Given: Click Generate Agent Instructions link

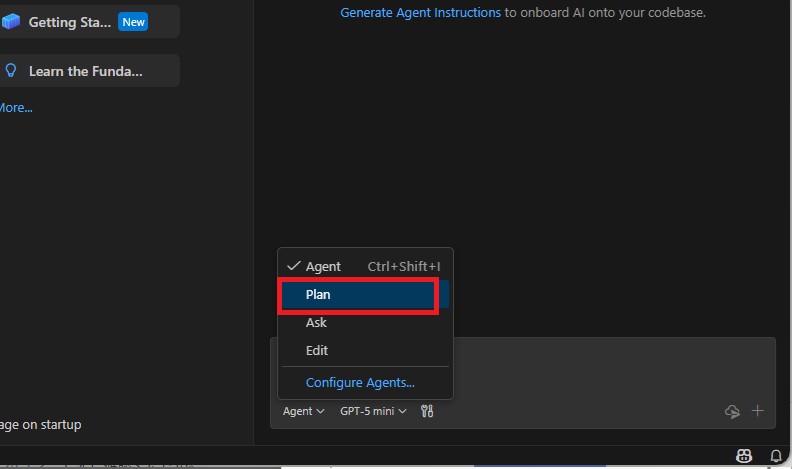Looking at the screenshot, I should (x=420, y=13).
